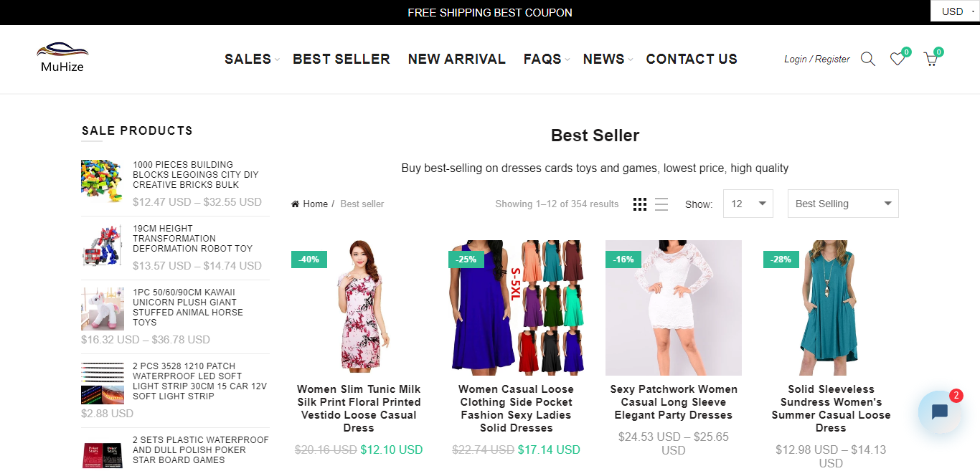
Task: Open 1000 Pieces Building Blocks product link
Action: (x=196, y=174)
